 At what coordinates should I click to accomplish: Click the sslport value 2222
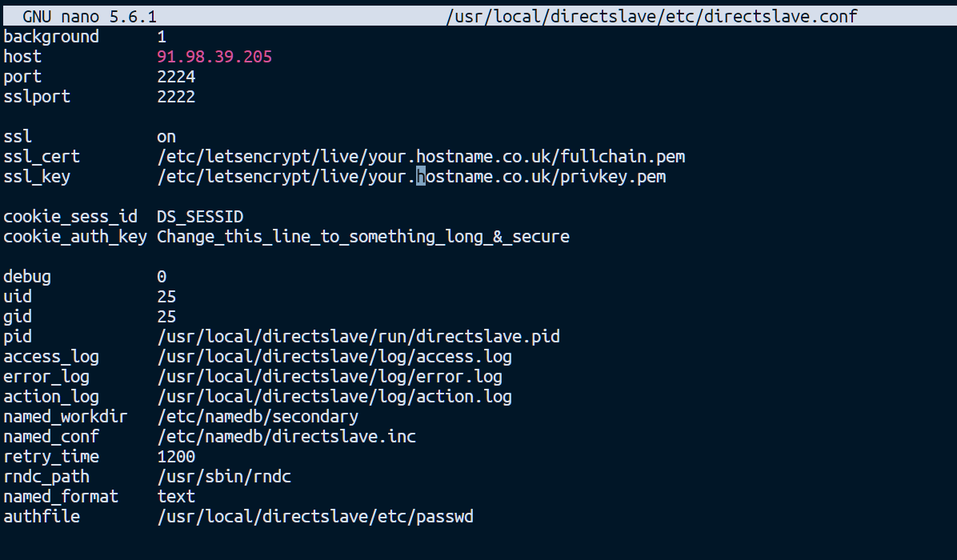(x=176, y=97)
